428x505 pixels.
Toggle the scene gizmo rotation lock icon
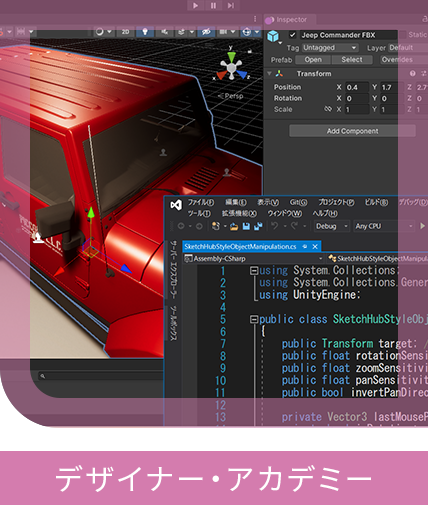[249, 51]
